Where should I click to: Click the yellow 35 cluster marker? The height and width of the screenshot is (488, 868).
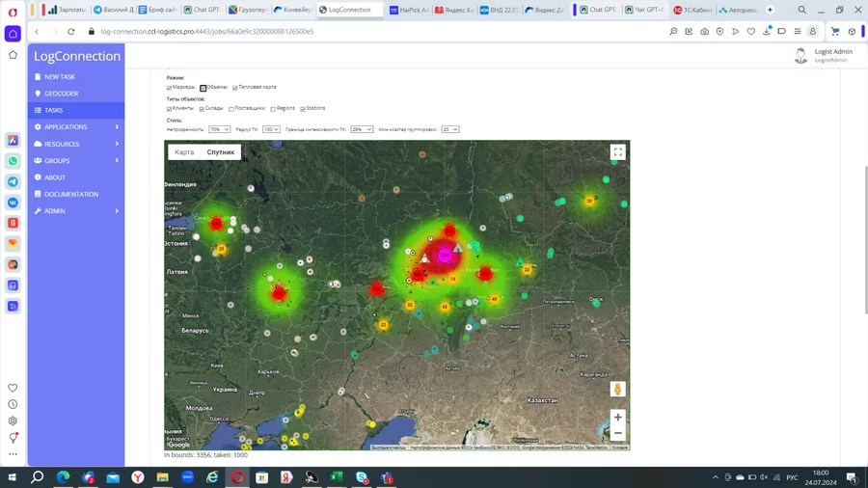point(589,201)
